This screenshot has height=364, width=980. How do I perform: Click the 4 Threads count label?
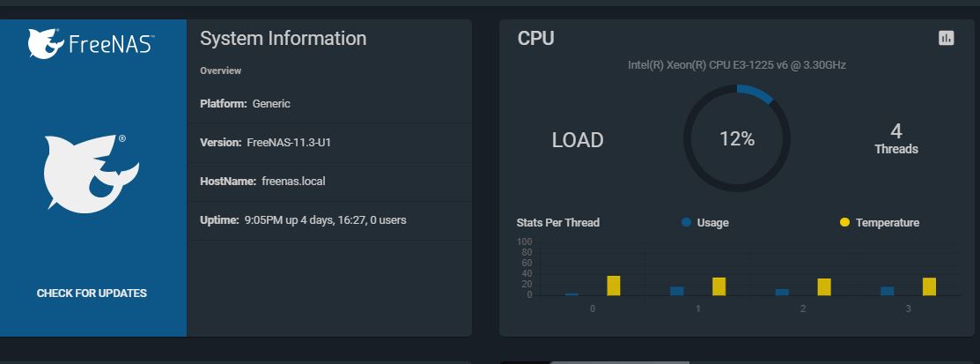pyautogui.click(x=896, y=139)
